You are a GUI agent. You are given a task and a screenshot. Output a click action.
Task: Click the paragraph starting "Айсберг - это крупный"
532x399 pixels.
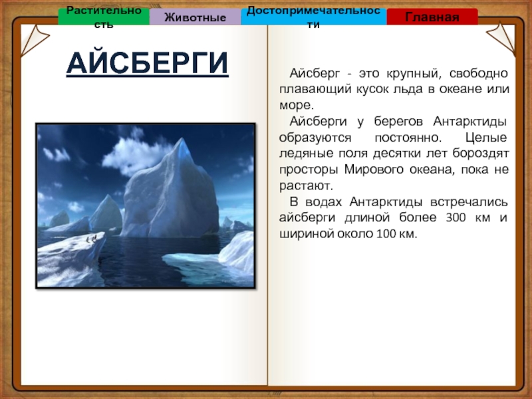[x=394, y=89]
